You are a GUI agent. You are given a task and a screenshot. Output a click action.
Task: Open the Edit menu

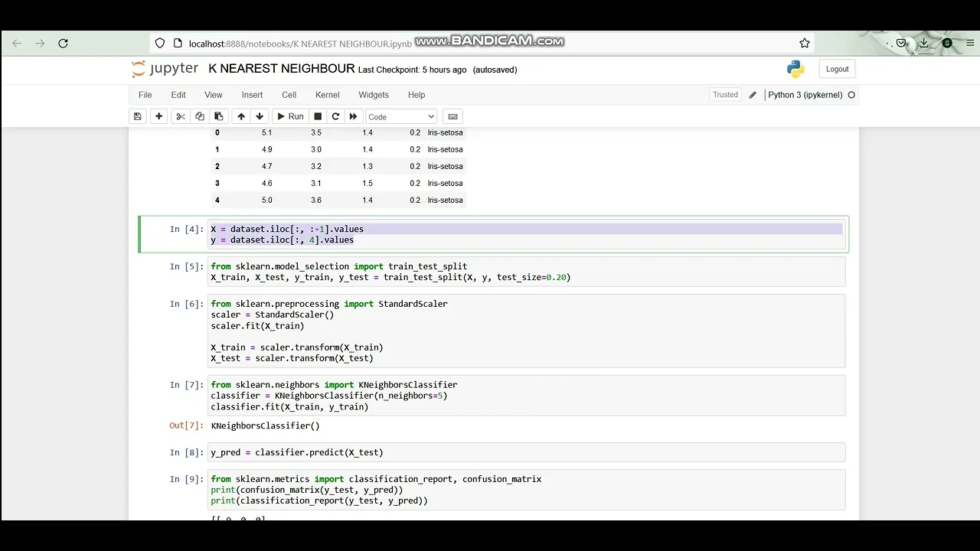click(178, 95)
